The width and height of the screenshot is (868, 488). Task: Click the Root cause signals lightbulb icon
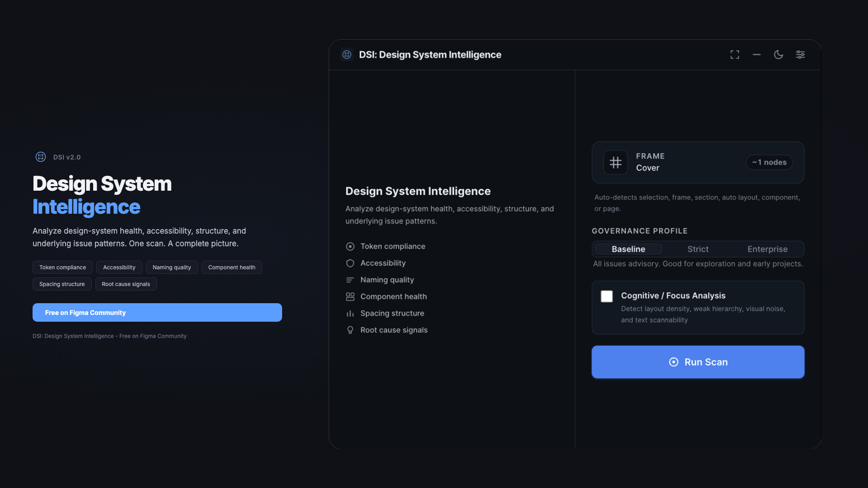[x=350, y=330]
